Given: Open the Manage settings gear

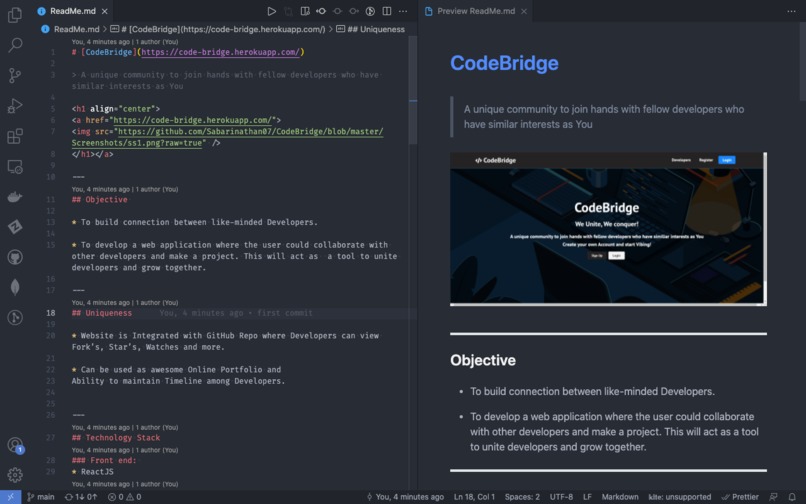Looking at the screenshot, I should tap(15, 475).
